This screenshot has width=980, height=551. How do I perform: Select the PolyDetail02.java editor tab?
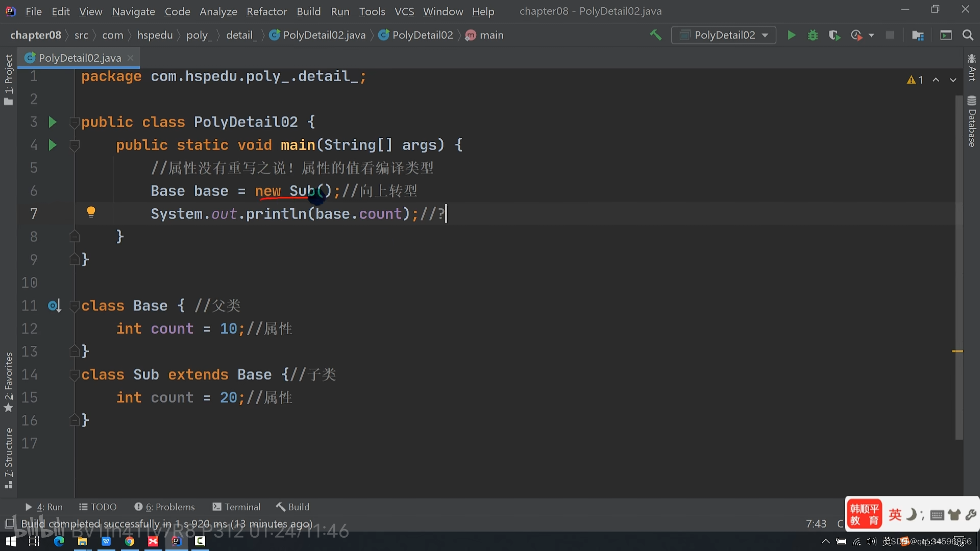[x=79, y=58]
